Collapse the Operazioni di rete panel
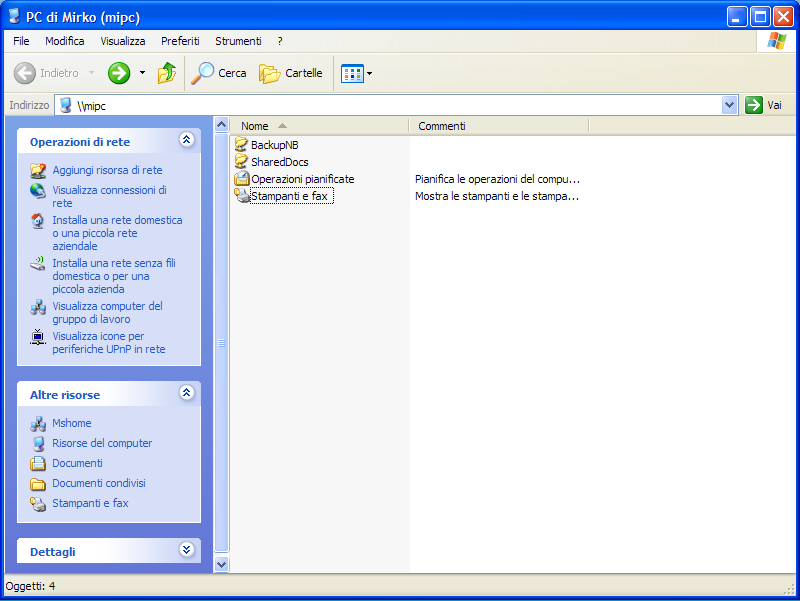The width and height of the screenshot is (800, 601). coord(187,140)
